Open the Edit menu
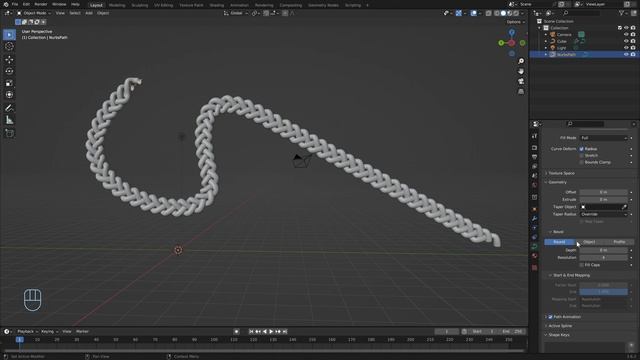The width and height of the screenshot is (640, 360). [x=26, y=4]
